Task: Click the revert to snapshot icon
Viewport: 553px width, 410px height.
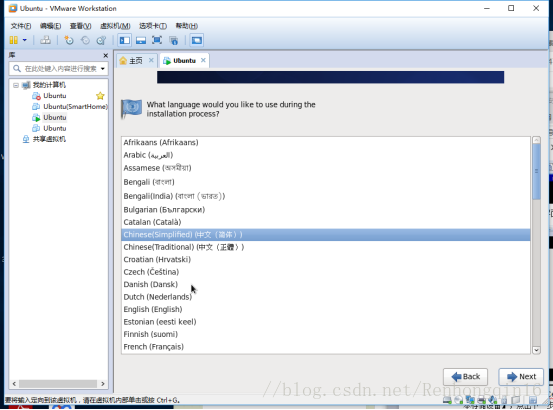Action: click(85, 40)
